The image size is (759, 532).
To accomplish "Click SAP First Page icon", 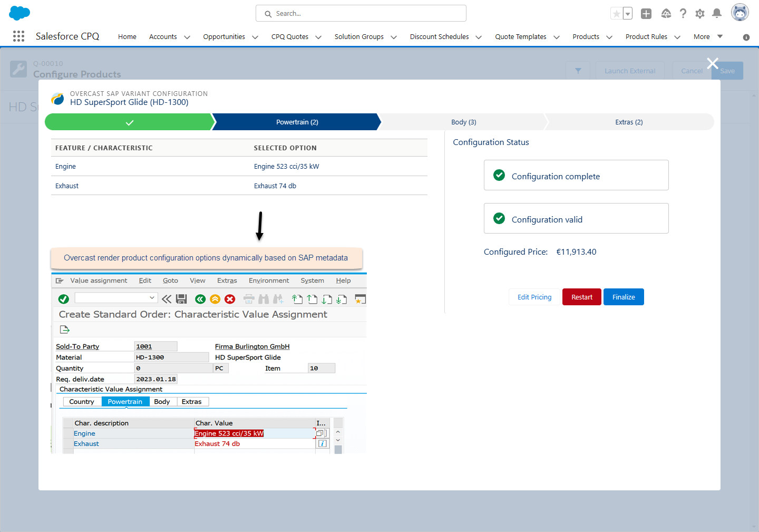I will [x=297, y=299].
